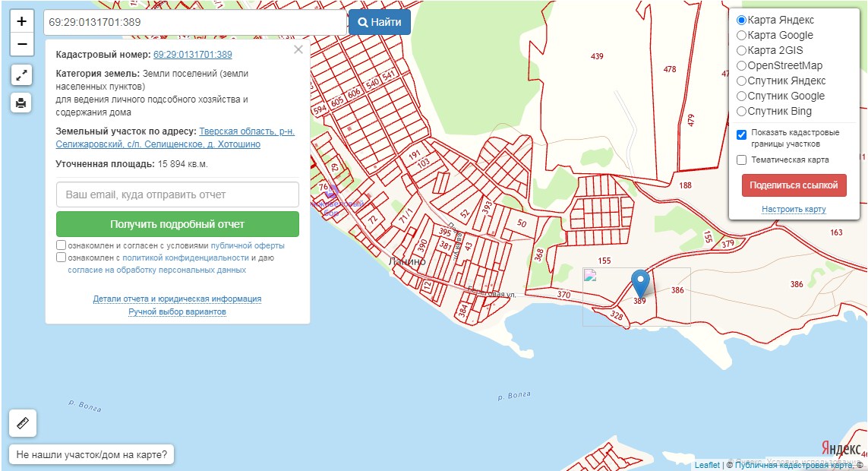
Task: Select the Карта 2GIS radio option
Action: coord(741,50)
